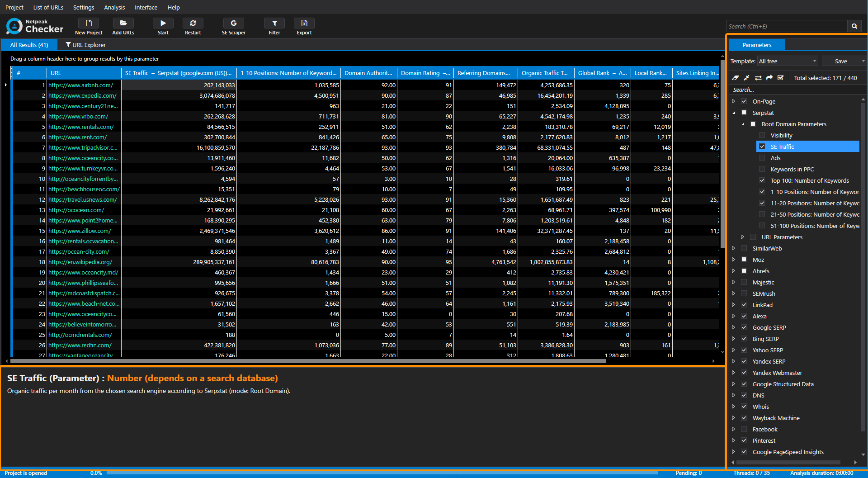The width and height of the screenshot is (868, 478).
Task: Click the curved forward arrow icon
Action: pyautogui.click(x=769, y=78)
